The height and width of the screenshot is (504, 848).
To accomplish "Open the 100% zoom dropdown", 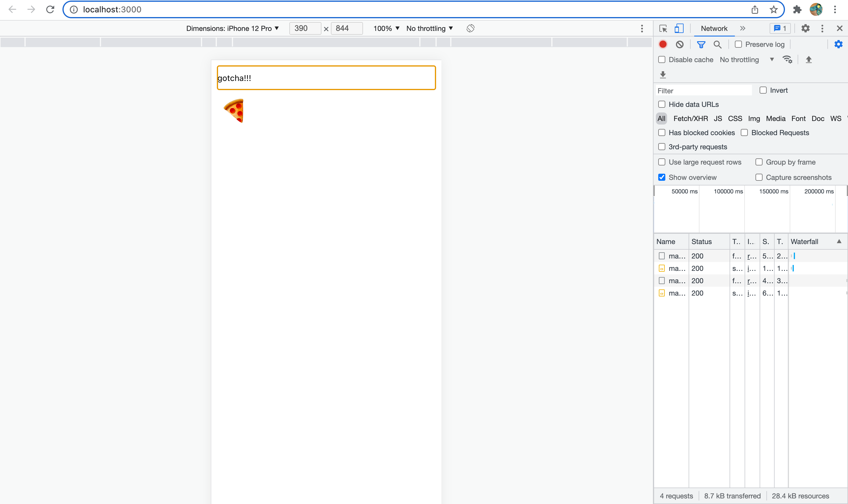I will tap(386, 28).
